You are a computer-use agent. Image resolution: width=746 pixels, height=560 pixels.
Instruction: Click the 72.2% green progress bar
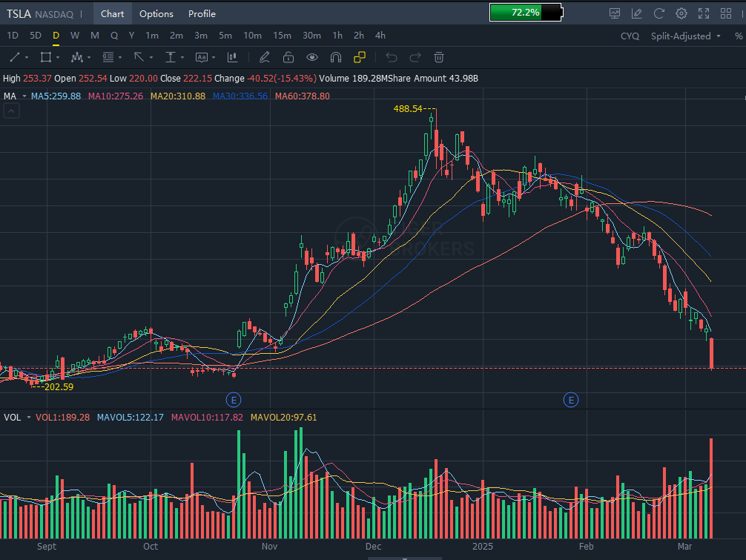525,13
